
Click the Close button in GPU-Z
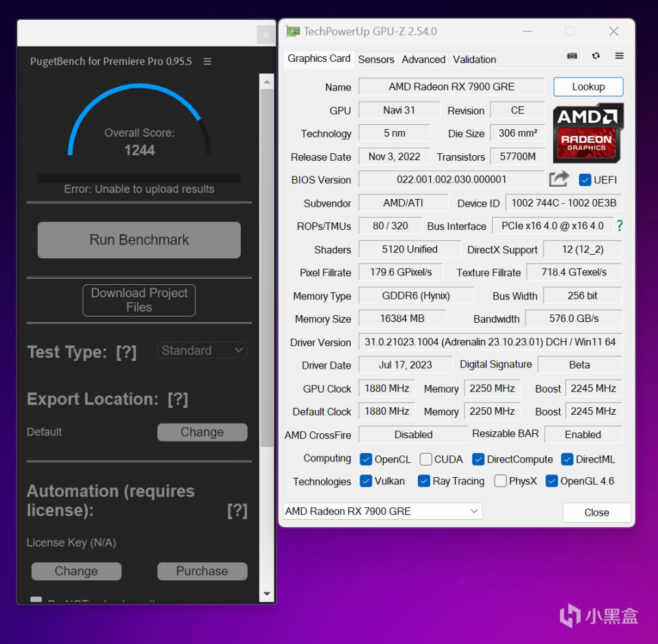[x=597, y=513]
